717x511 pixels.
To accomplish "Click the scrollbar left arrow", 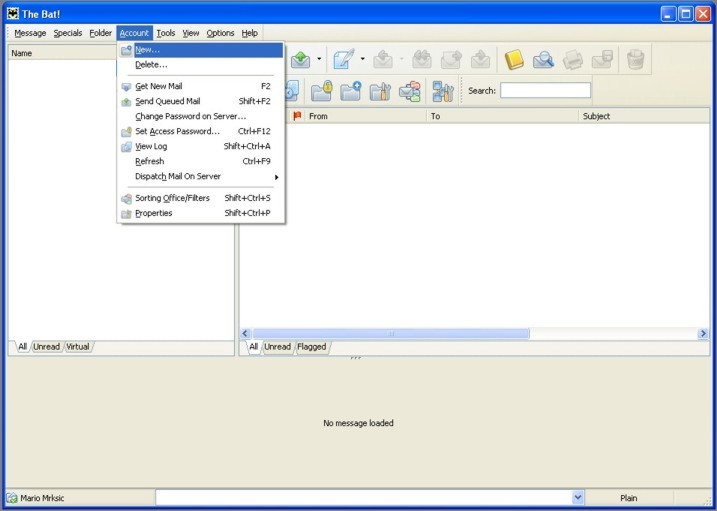I will (x=245, y=334).
